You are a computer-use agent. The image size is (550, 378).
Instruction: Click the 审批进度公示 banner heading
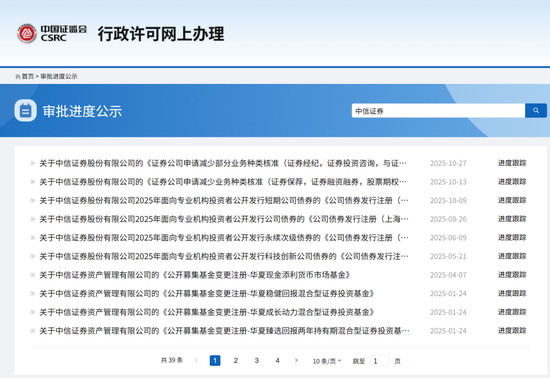click(82, 111)
